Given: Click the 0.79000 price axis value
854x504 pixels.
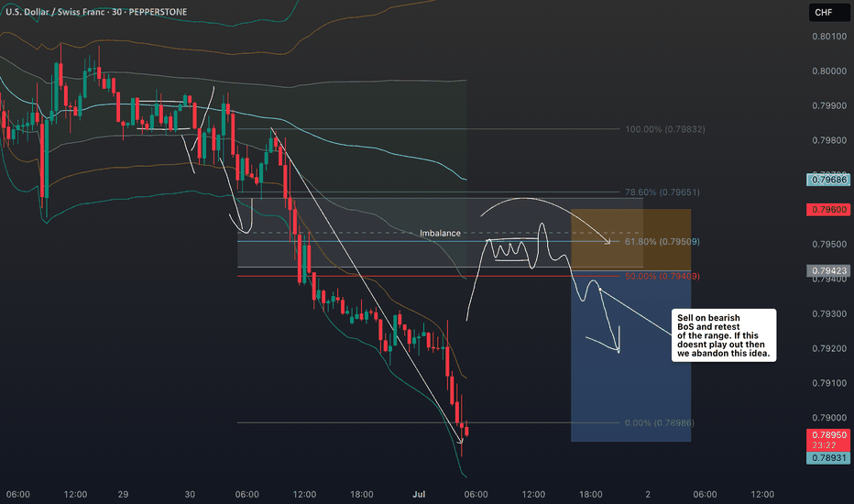Looking at the screenshot, I should [829, 418].
